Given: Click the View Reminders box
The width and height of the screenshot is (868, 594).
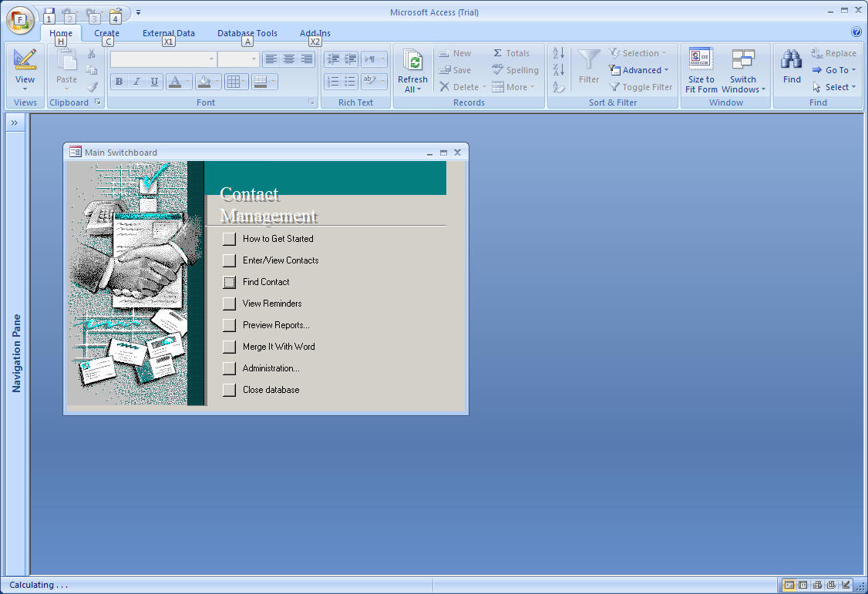Looking at the screenshot, I should tap(229, 303).
